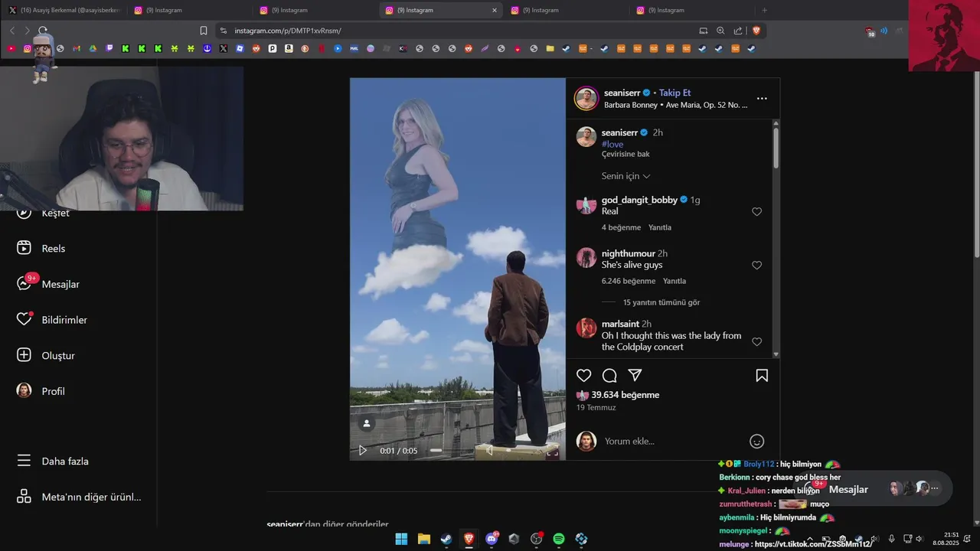The width and height of the screenshot is (980, 551).
Task: Open seaniserr's profile picture in post header
Action: pos(586,99)
